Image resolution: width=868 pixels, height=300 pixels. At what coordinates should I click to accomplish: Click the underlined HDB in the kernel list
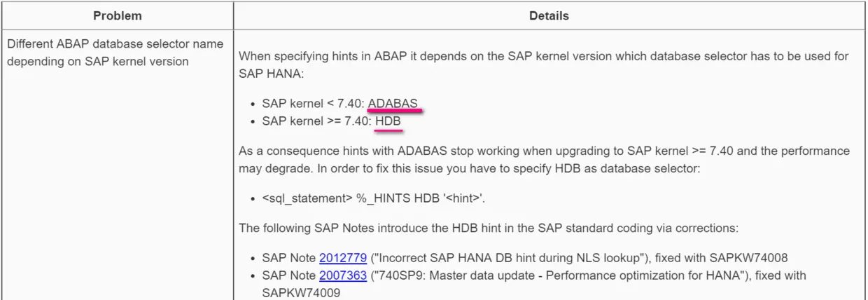point(388,121)
